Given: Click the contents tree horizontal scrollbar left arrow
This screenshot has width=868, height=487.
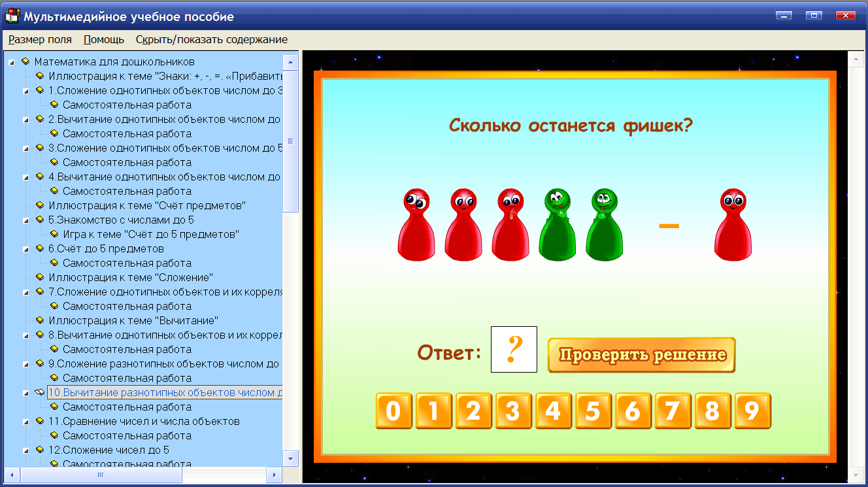Looking at the screenshot, I should pos(11,475).
